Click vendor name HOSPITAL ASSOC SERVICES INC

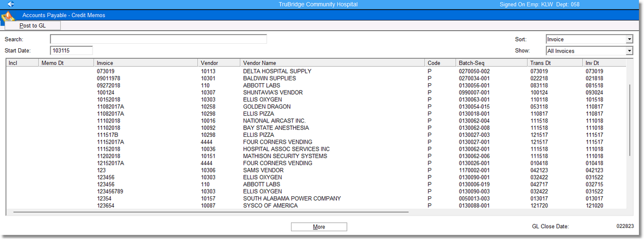coord(287,149)
